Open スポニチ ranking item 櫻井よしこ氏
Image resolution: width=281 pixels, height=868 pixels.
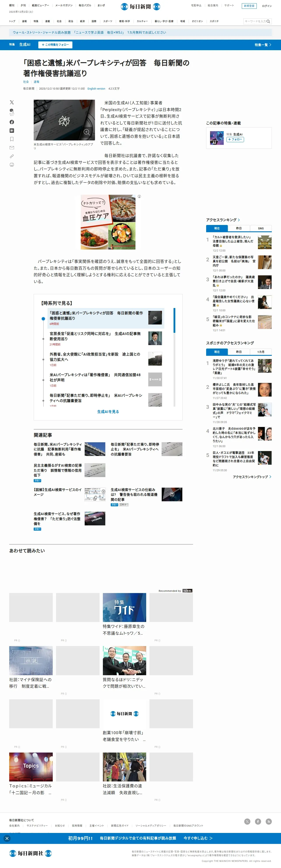[234, 388]
